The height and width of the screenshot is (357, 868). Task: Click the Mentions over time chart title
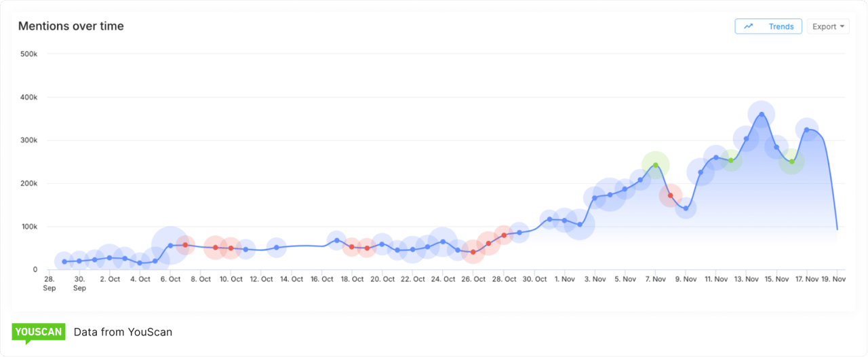point(71,26)
